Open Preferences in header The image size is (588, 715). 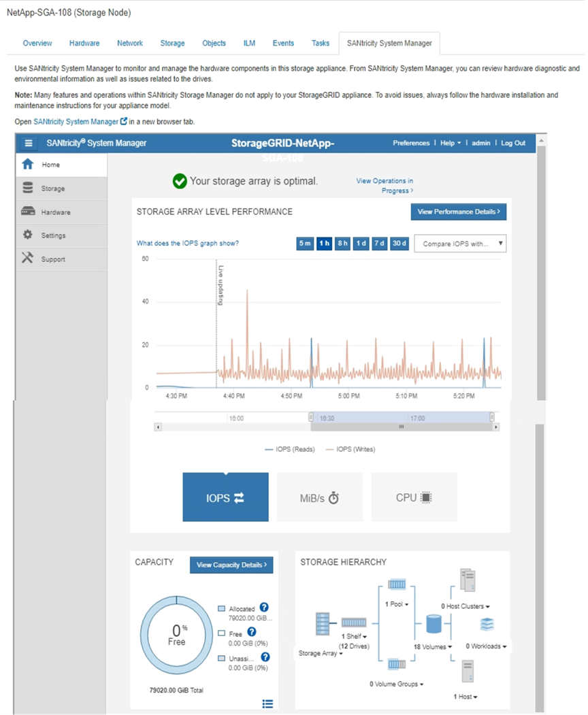point(411,143)
